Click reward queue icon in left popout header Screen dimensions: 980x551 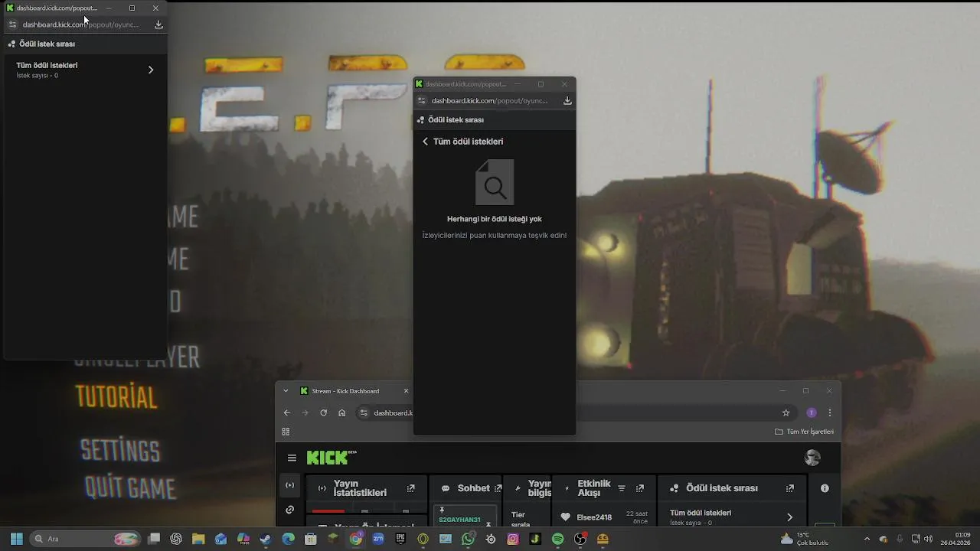pyautogui.click(x=11, y=44)
